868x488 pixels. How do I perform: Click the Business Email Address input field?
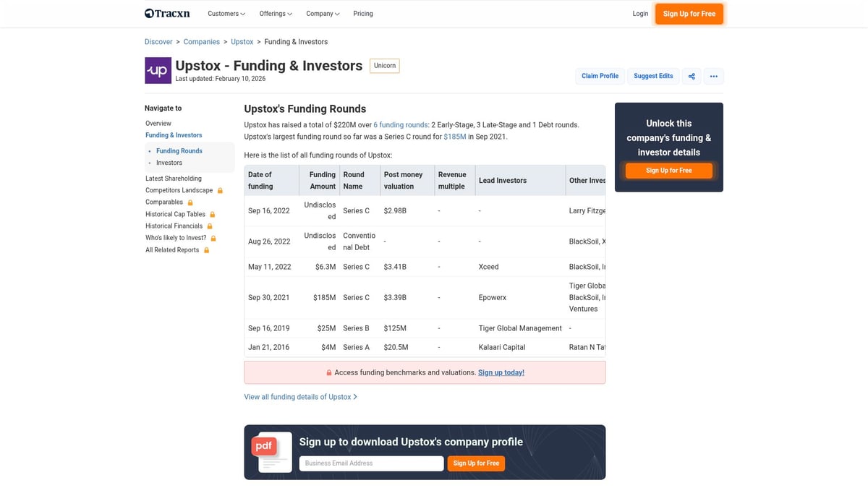371,463
